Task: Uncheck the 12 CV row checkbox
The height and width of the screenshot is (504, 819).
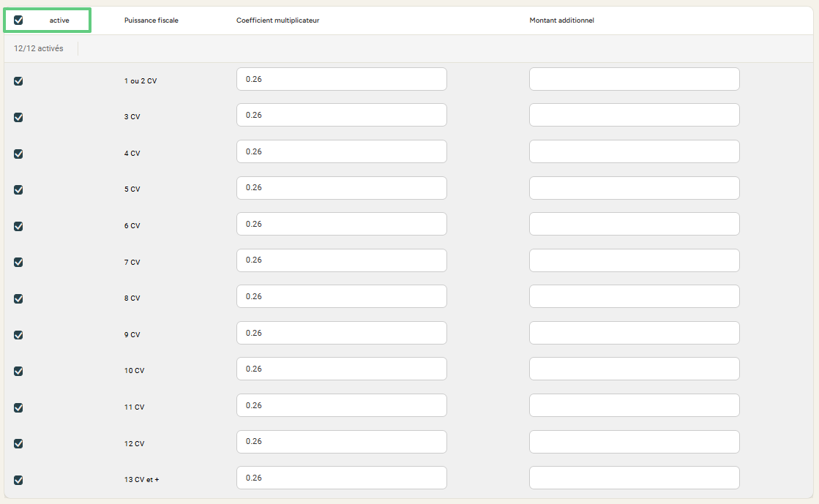Action: click(18, 443)
